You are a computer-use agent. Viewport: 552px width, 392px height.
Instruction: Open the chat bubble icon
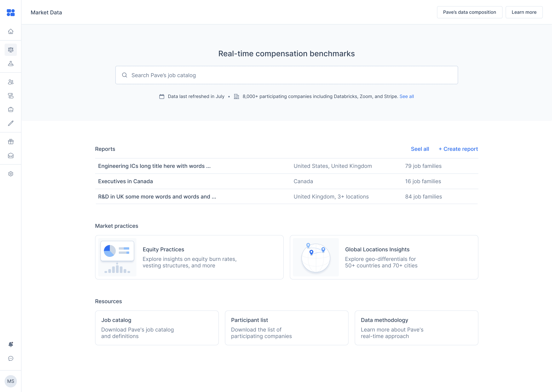tap(11, 359)
